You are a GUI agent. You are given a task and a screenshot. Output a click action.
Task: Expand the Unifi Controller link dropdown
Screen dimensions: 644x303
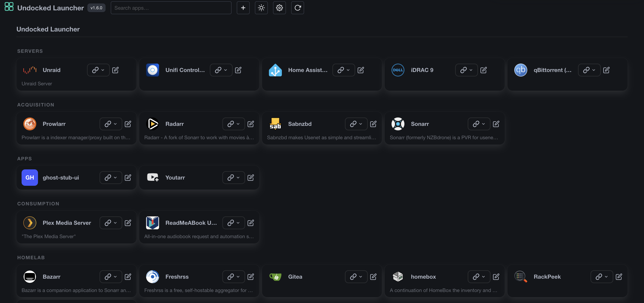221,70
